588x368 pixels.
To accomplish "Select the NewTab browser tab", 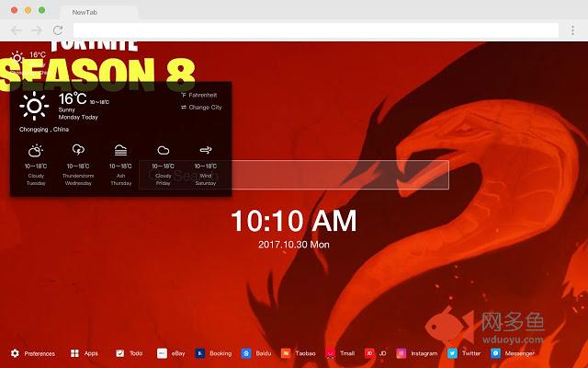I will pyautogui.click(x=100, y=12).
